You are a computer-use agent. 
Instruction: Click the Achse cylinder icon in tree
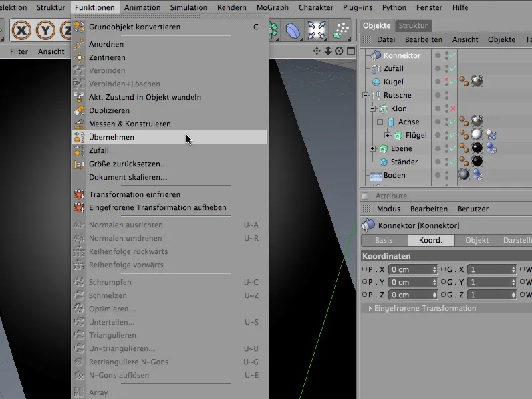pos(391,122)
